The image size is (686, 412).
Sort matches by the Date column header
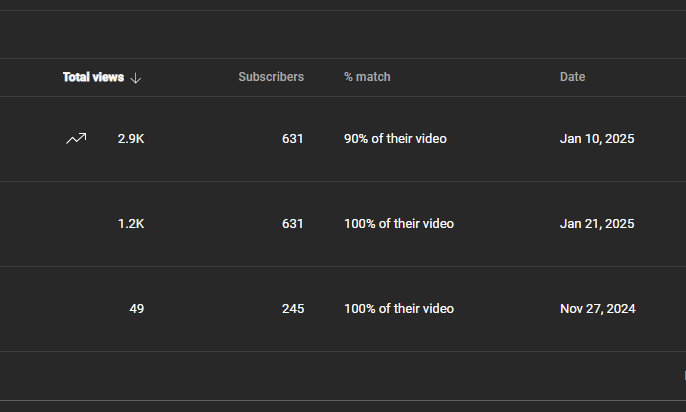click(x=572, y=77)
